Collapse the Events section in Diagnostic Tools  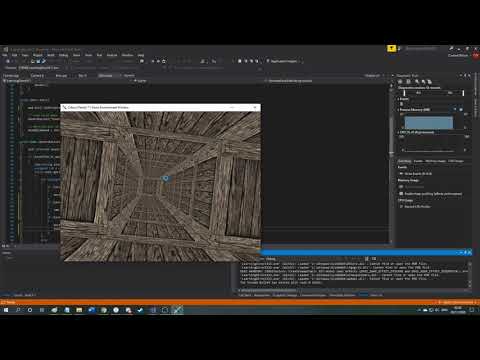[x=398, y=99]
